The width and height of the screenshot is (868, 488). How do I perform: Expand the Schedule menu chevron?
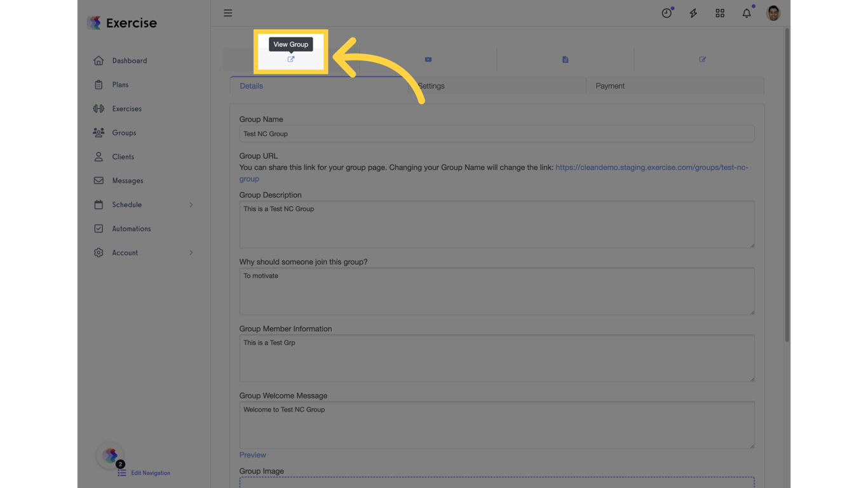coord(191,205)
